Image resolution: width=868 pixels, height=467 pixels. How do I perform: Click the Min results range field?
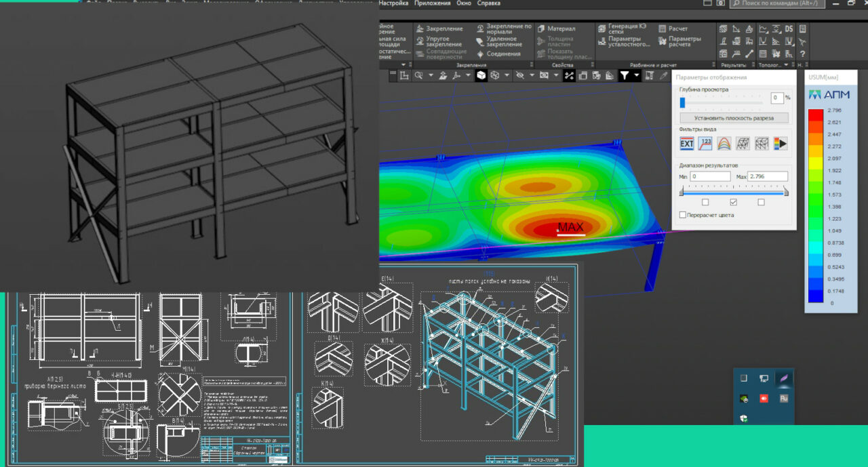tap(710, 176)
